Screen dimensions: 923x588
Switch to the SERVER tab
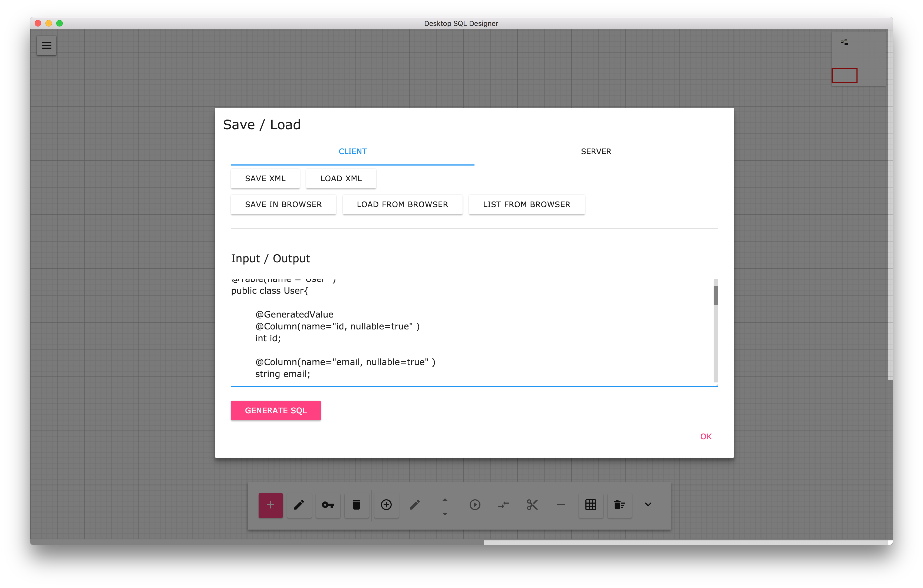click(x=596, y=151)
